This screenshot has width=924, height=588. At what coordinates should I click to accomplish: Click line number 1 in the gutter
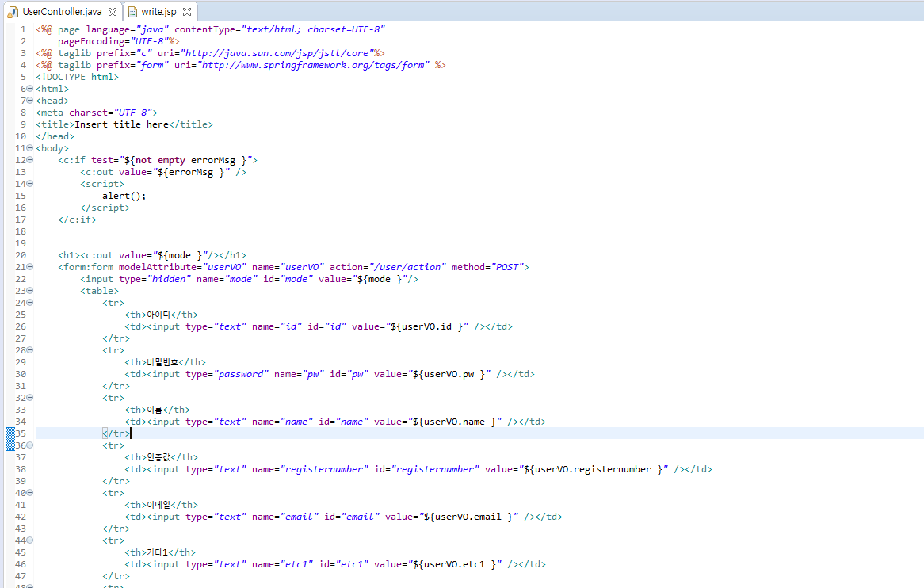tap(23, 29)
